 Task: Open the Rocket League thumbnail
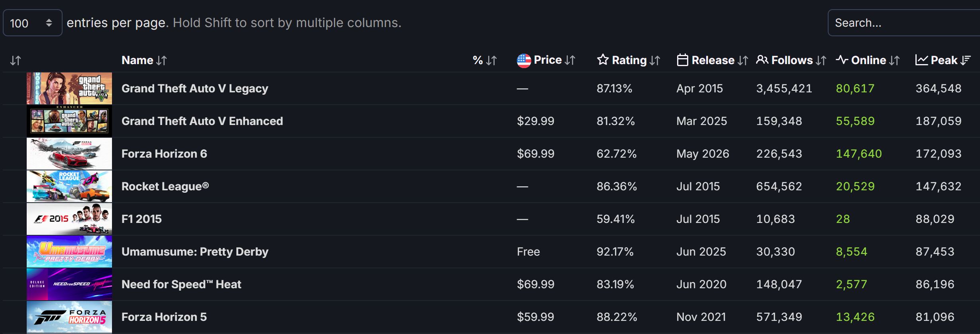click(69, 186)
